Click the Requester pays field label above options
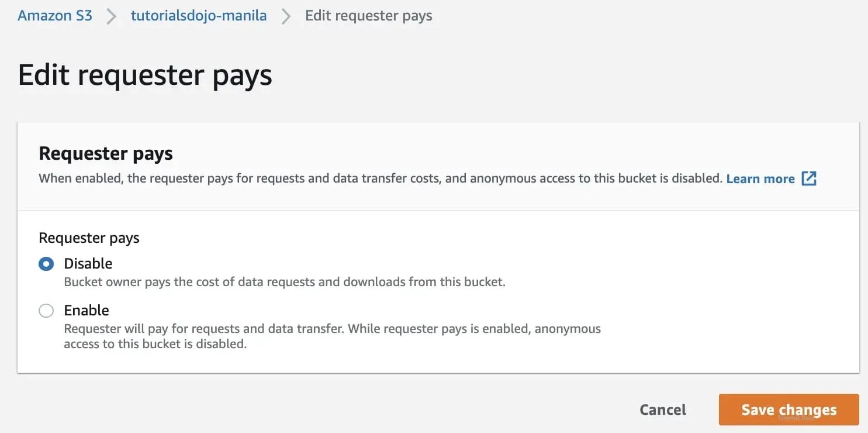Image resolution: width=868 pixels, height=433 pixels. 89,238
